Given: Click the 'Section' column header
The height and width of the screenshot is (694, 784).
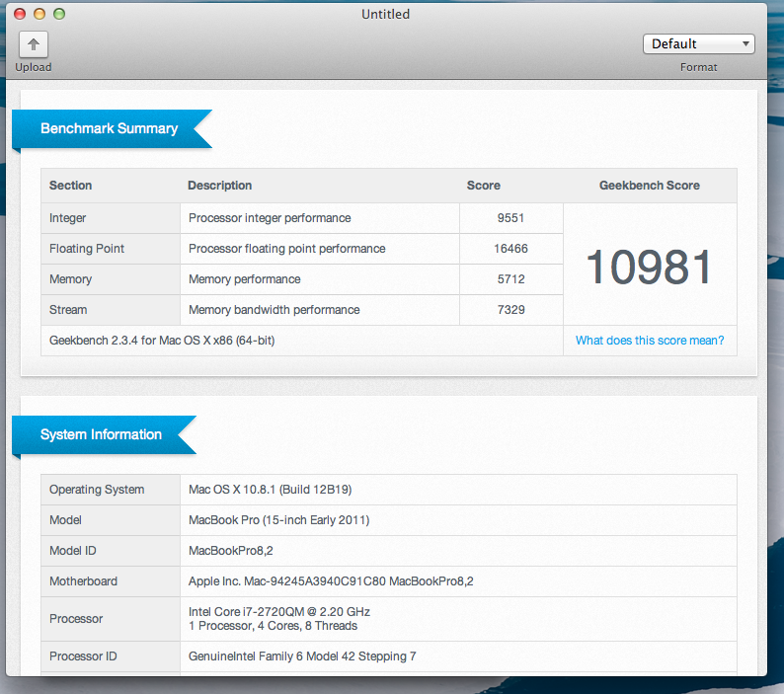Looking at the screenshot, I should [70, 186].
